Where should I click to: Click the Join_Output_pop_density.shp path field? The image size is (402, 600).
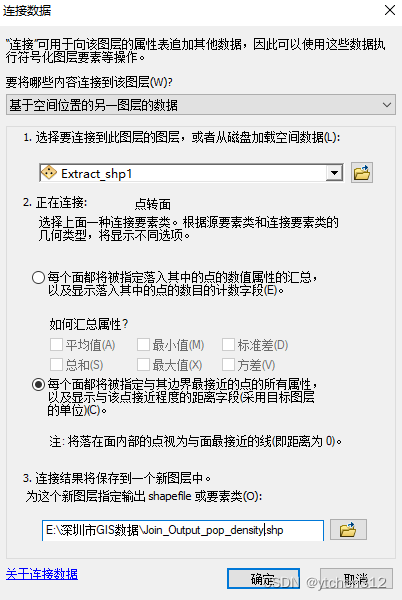pyautogui.click(x=183, y=530)
